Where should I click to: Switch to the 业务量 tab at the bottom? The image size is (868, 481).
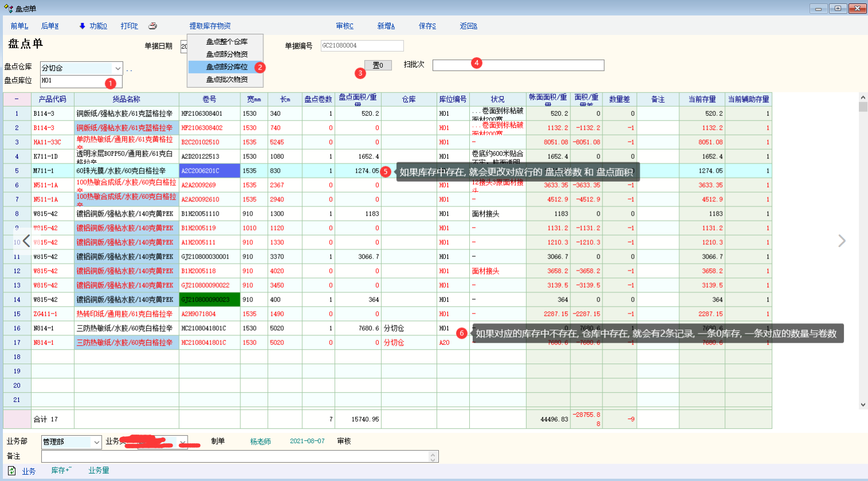coord(99,470)
